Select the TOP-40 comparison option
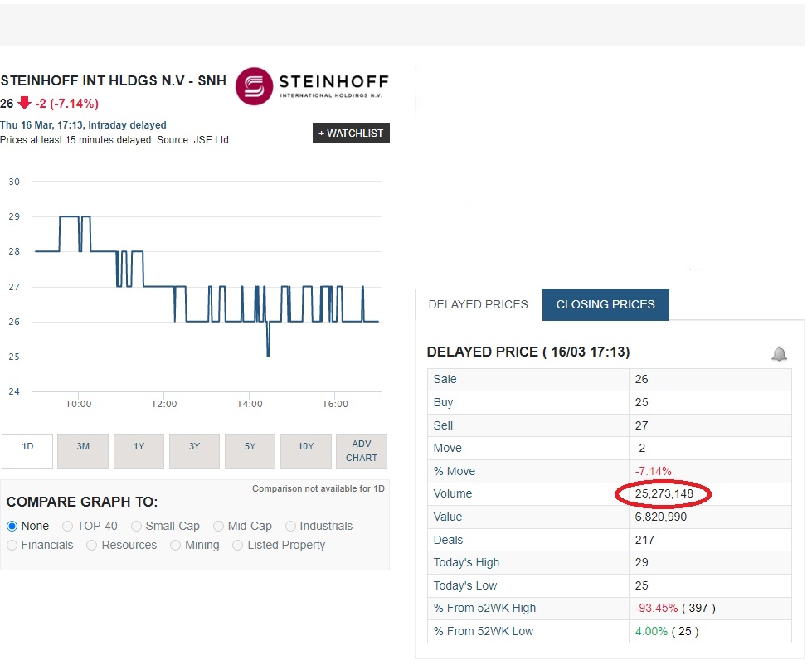 pos(67,526)
